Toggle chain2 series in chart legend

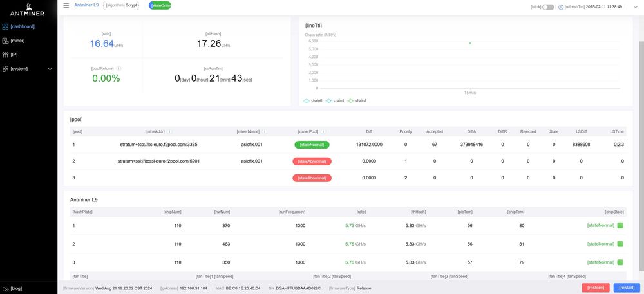tap(357, 100)
